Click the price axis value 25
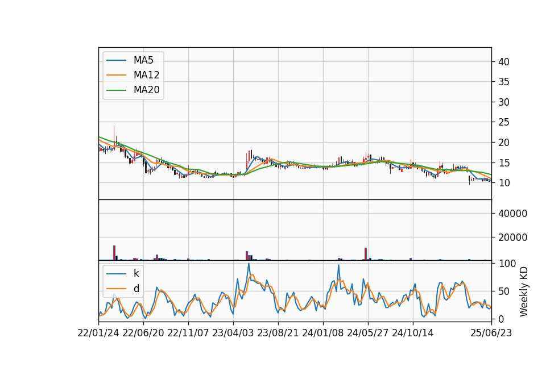546x392 pixels. tap(504, 123)
